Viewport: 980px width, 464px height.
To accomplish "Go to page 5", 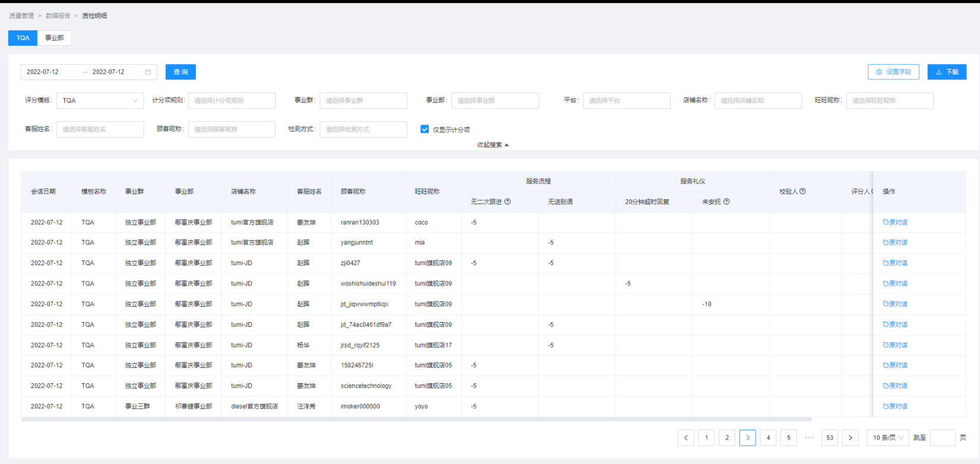I will pyautogui.click(x=789, y=438).
